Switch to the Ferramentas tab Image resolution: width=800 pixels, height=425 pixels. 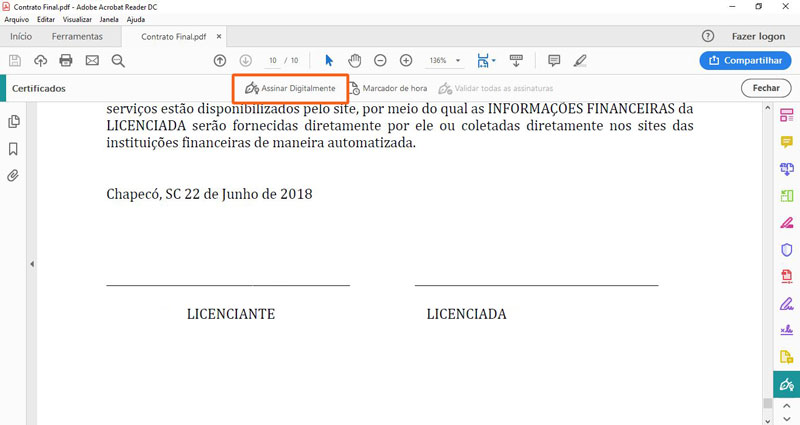tap(77, 37)
